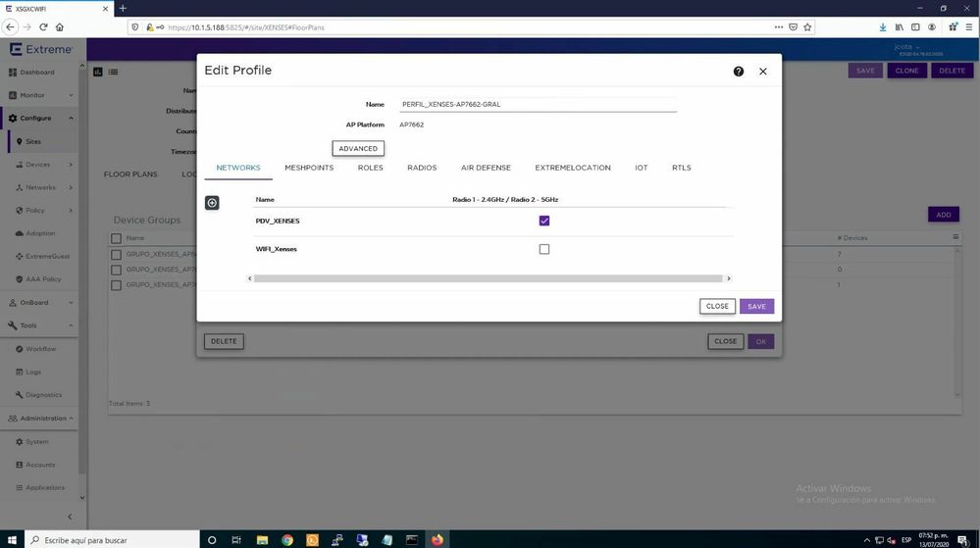Tick the third GRUPO_XENSES row checkbox
The height and width of the screenshot is (548, 980).
[x=117, y=285]
